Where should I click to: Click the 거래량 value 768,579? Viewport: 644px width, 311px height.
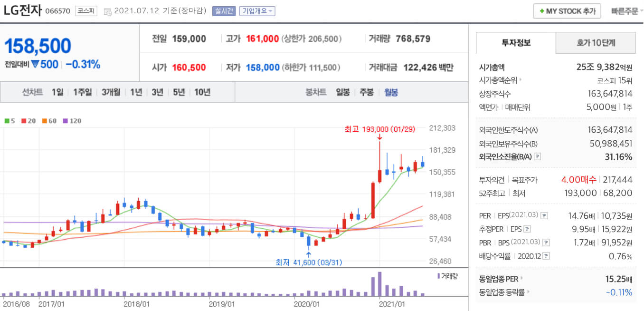pyautogui.click(x=413, y=39)
